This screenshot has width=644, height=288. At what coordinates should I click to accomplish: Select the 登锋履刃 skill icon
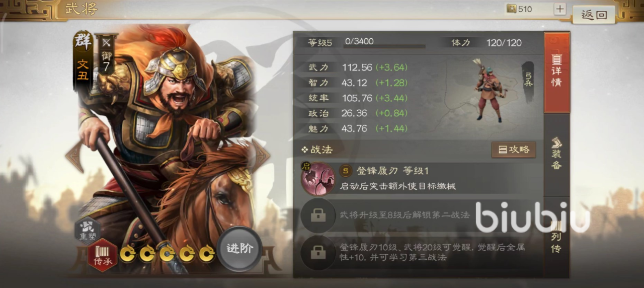[x=317, y=179]
